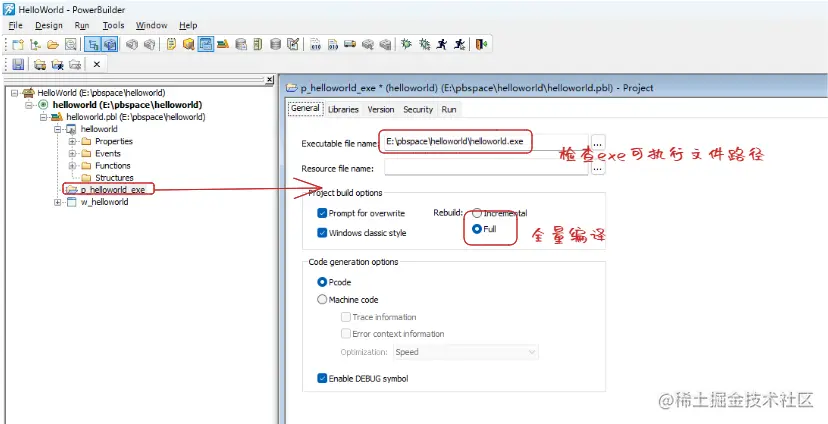
Task: Expand the Functions folder node
Action: pos(72,165)
